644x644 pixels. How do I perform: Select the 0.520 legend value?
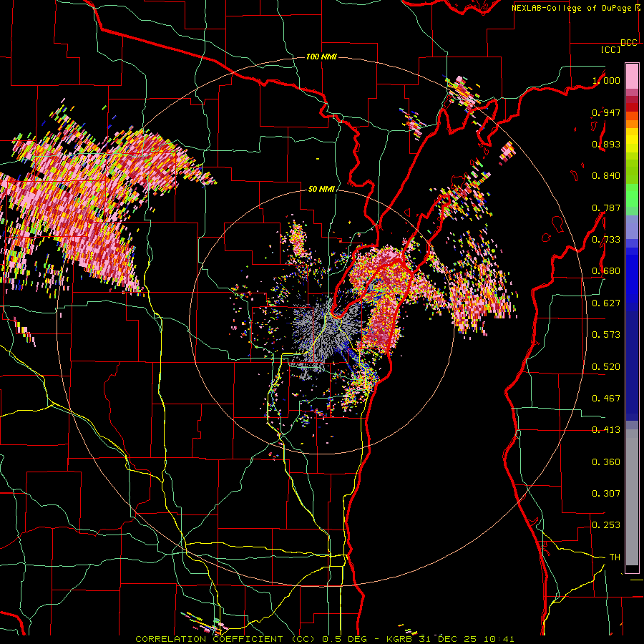[606, 367]
